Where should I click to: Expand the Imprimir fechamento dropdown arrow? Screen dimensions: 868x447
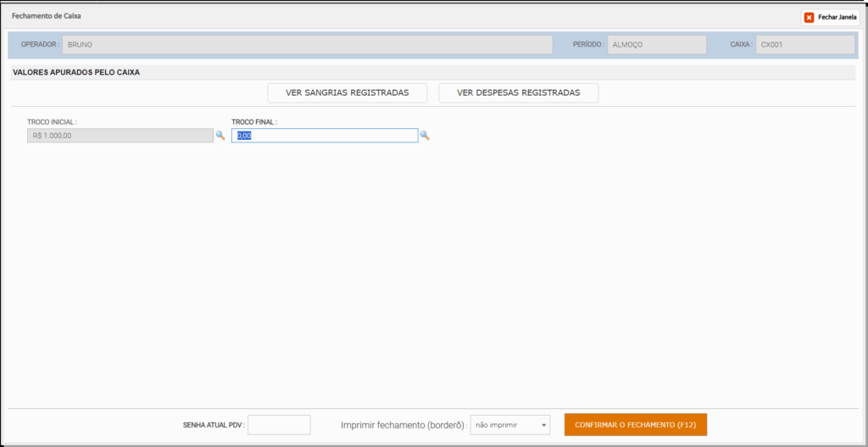543,426
